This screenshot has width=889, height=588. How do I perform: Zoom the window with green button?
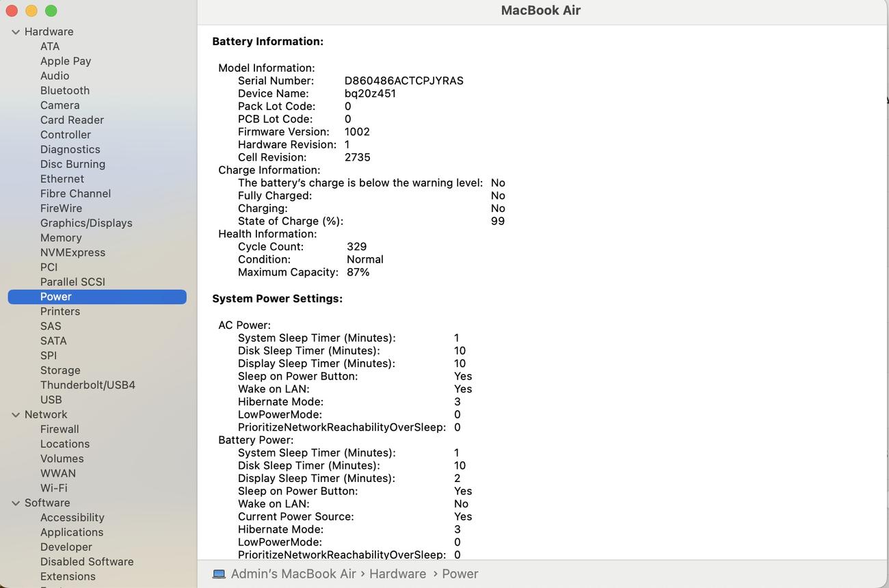tap(51, 11)
